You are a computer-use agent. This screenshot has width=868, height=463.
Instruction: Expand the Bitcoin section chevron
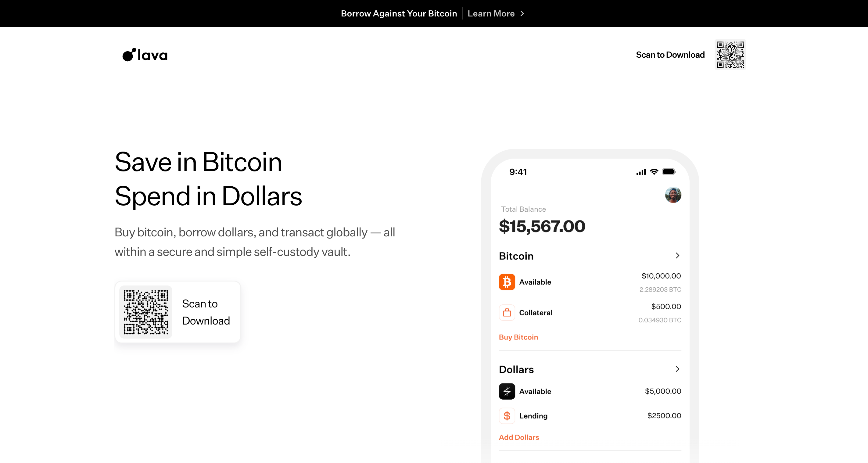(x=677, y=256)
